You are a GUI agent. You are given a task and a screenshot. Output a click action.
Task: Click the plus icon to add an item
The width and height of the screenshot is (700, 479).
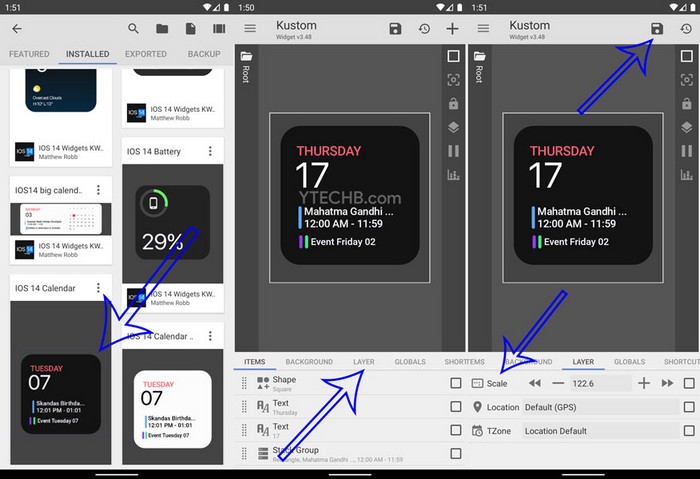(452, 29)
